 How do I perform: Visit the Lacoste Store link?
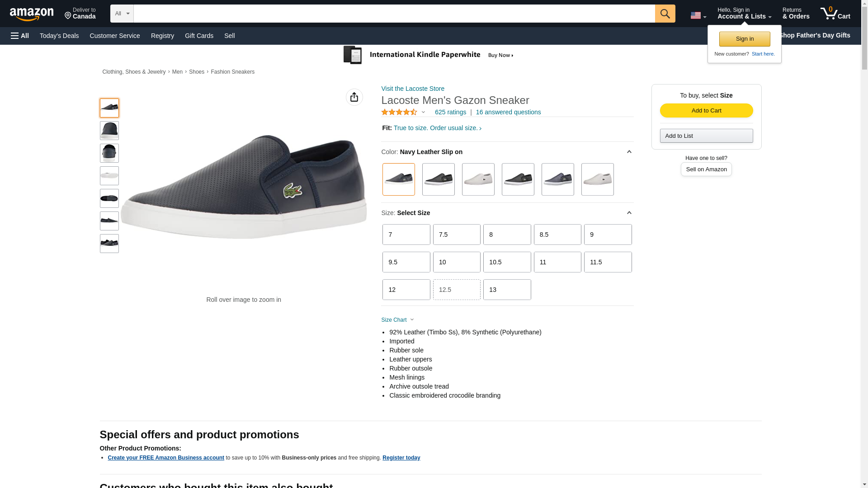click(412, 89)
